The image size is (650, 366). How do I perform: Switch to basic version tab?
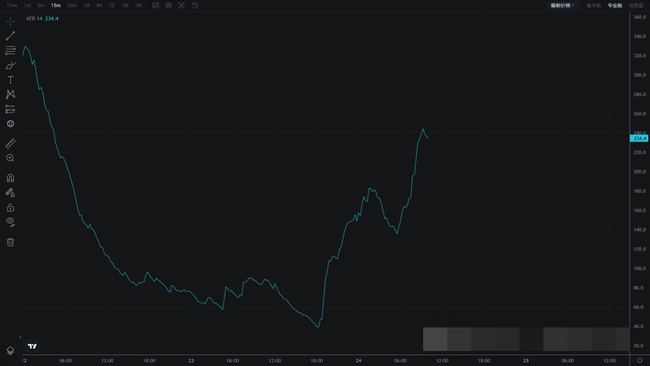coord(594,5)
